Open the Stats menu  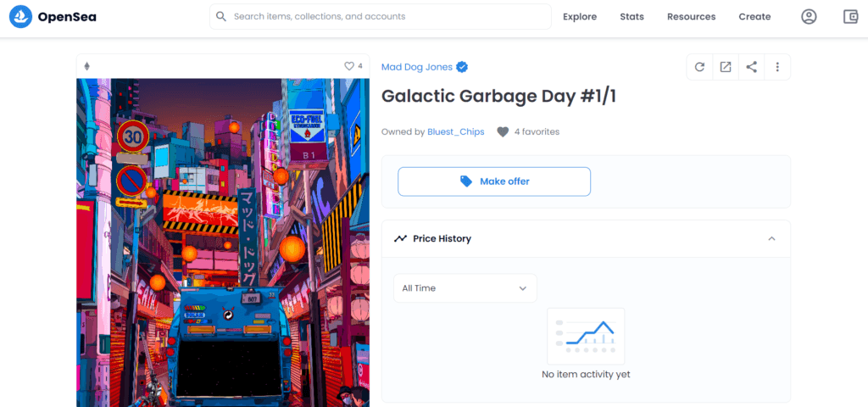click(632, 17)
